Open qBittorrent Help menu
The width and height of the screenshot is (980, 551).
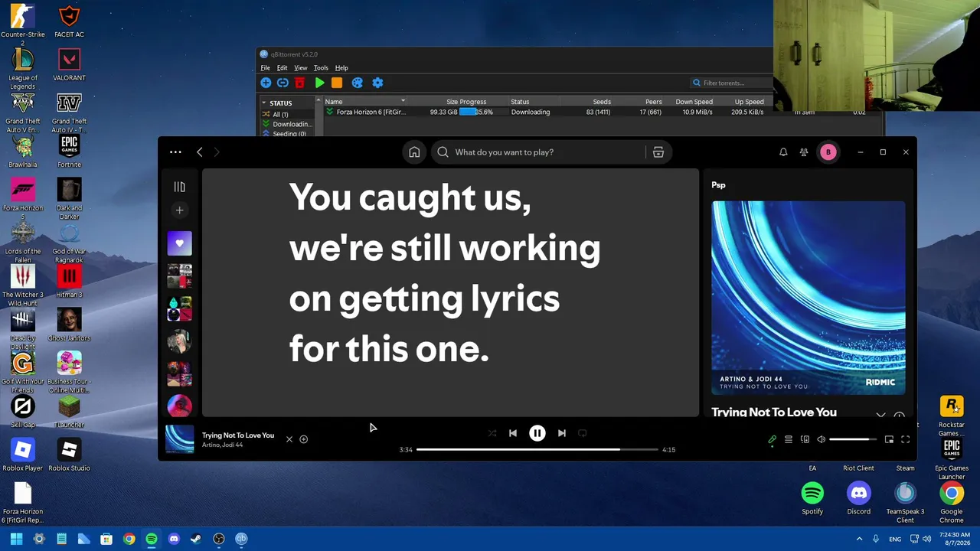coord(341,68)
